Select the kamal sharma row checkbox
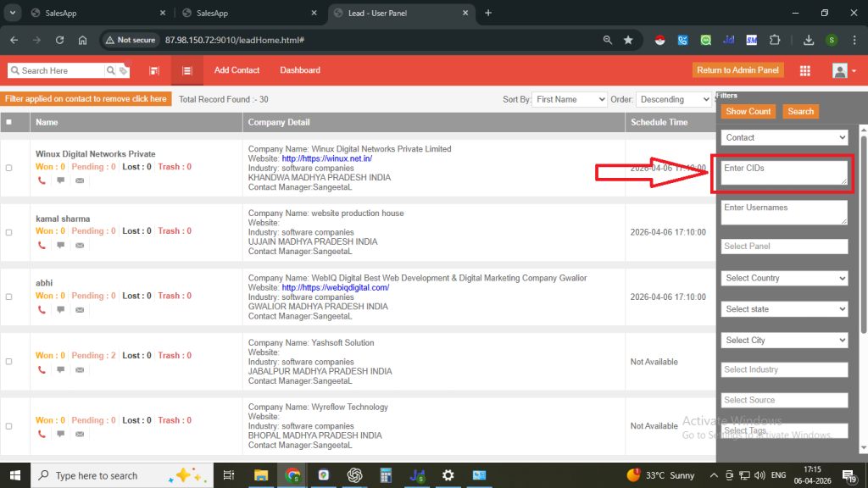The width and height of the screenshot is (868, 488). pyautogui.click(x=9, y=232)
